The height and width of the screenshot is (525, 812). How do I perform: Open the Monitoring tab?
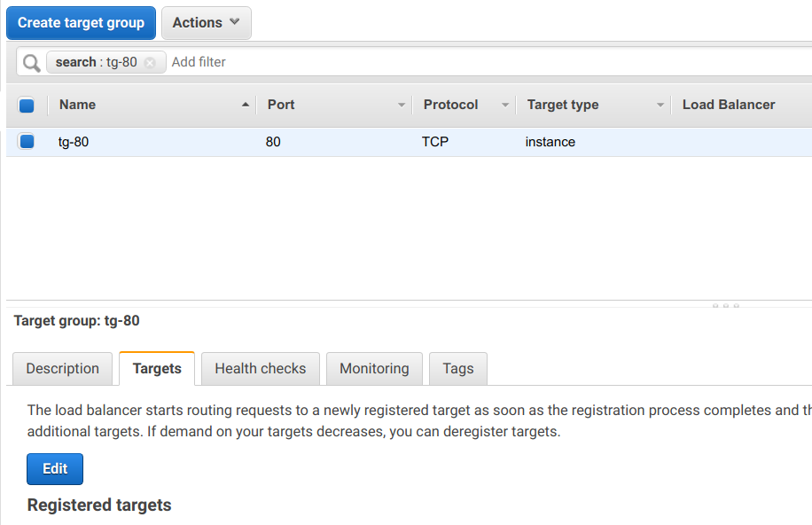click(374, 369)
